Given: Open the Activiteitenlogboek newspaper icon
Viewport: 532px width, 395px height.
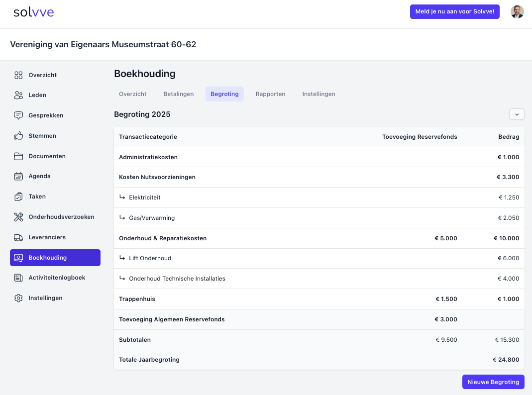Looking at the screenshot, I should [x=18, y=278].
